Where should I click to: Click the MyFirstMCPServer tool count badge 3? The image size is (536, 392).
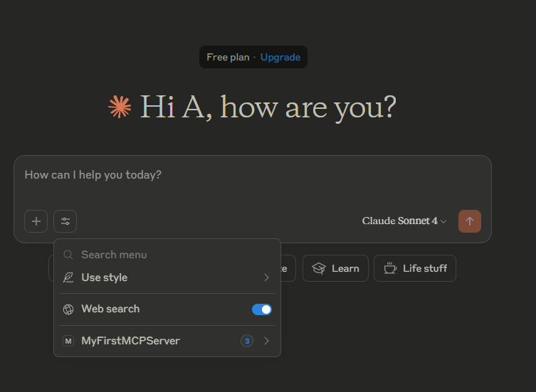click(247, 341)
